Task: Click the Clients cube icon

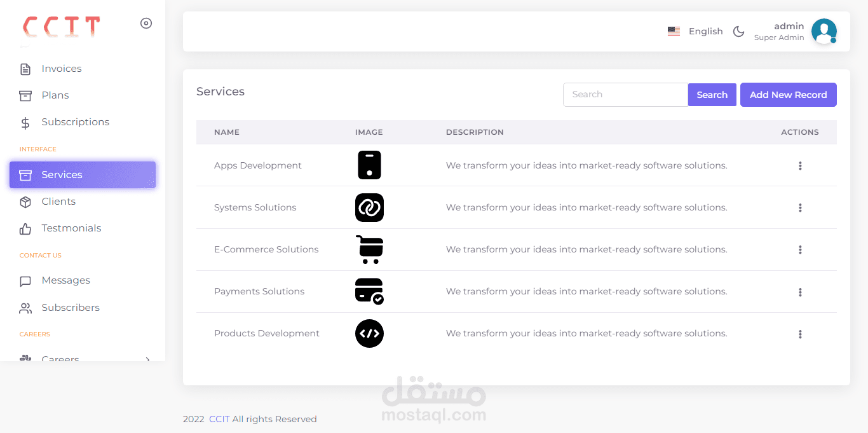Action: (25, 202)
